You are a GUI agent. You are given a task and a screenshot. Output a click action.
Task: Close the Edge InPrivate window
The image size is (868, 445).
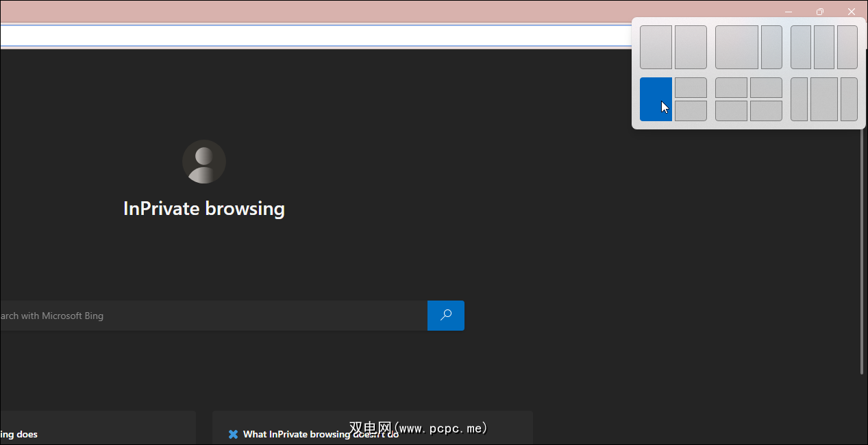coord(852,12)
